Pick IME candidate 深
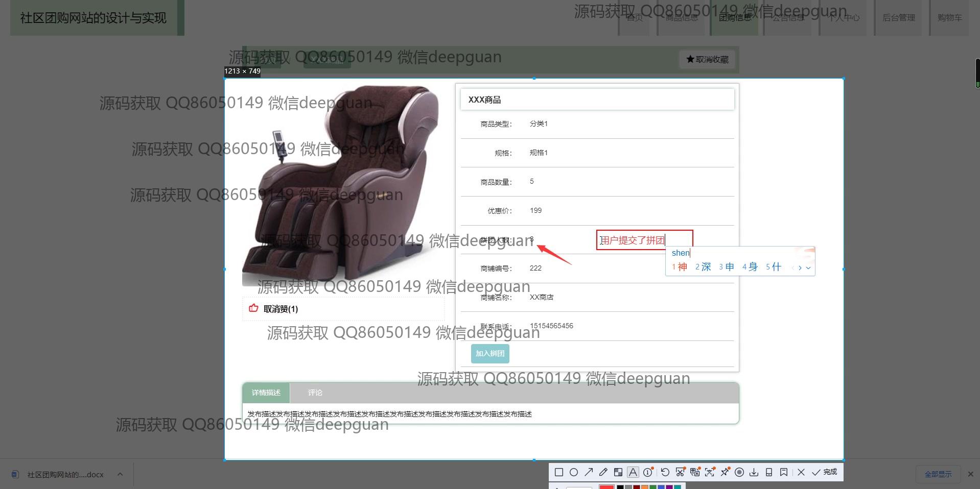 point(704,267)
